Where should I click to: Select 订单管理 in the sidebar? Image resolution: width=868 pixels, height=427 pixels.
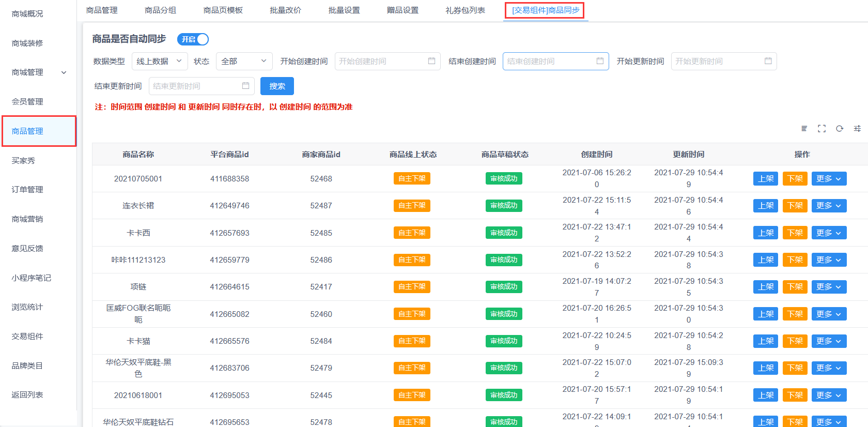pyautogui.click(x=27, y=190)
